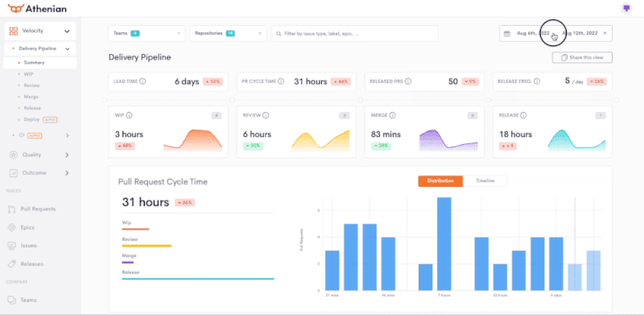644x315 pixels.
Task: Expand the CI submenu chevron
Action: coord(67,135)
